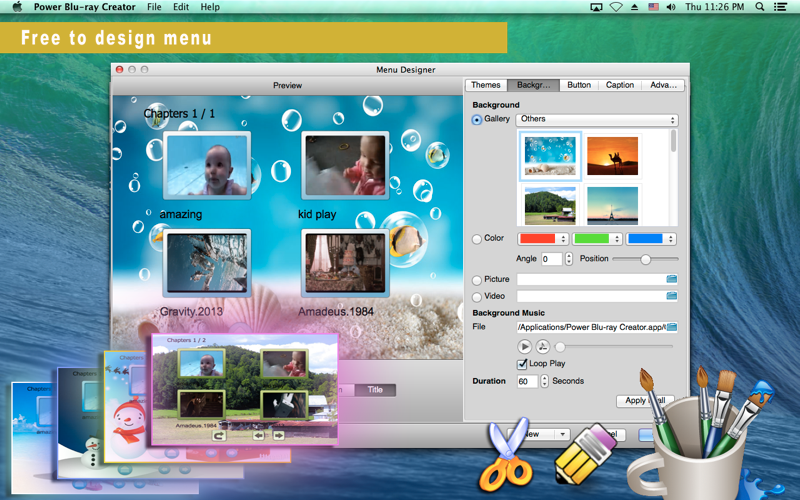Screen dimensions: 800x500
Task: Click the previous page arrow in green preview
Action: pyautogui.click(x=259, y=435)
